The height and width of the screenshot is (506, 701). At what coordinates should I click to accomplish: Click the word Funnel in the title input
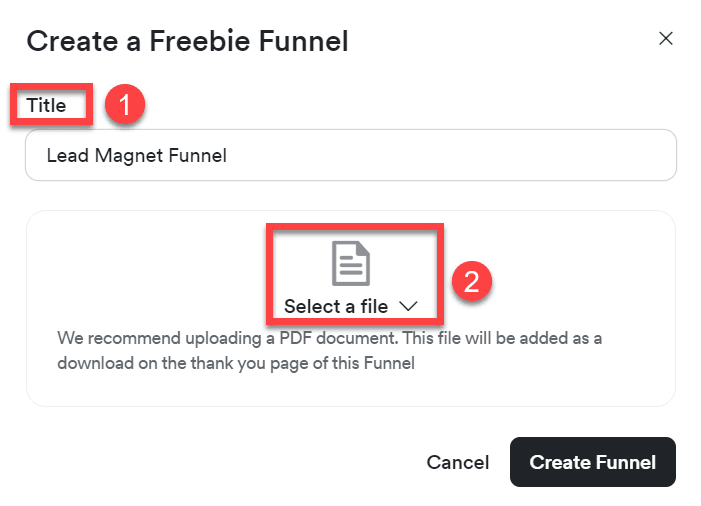pyautogui.click(x=199, y=156)
